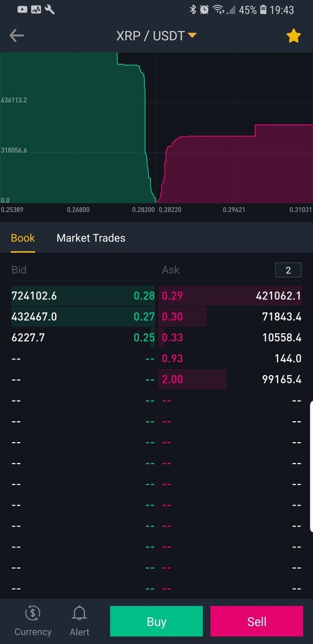Image resolution: width=313 pixels, height=644 pixels.
Task: Tap the green Buy button
Action: (x=156, y=621)
